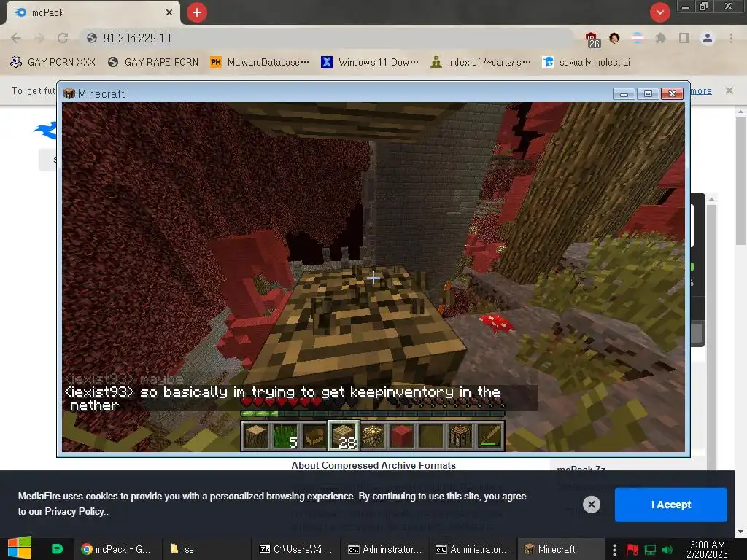Switch to the Minecraft taskbar item
747x560 pixels.
(561, 549)
